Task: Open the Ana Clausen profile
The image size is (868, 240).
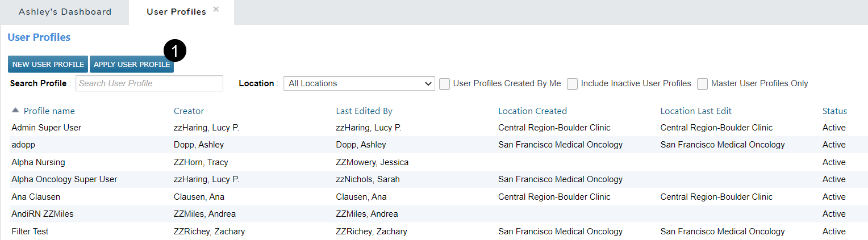Action: coord(36,197)
